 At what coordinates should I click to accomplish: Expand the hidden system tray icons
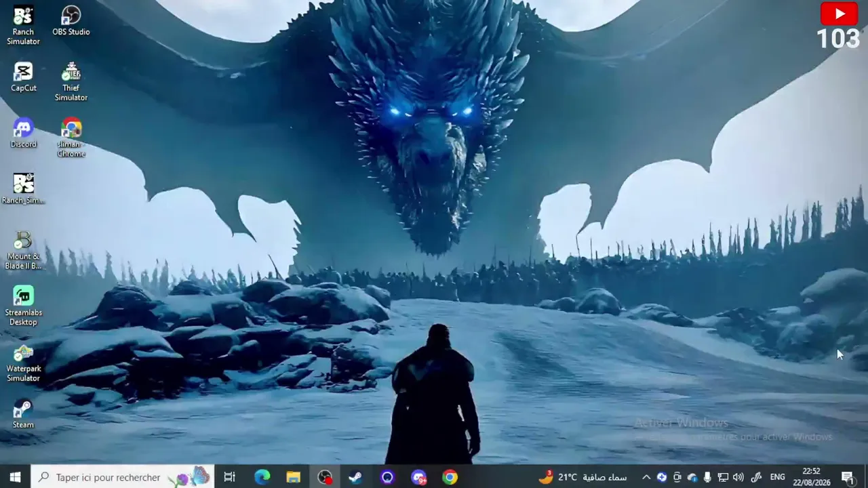click(x=646, y=477)
